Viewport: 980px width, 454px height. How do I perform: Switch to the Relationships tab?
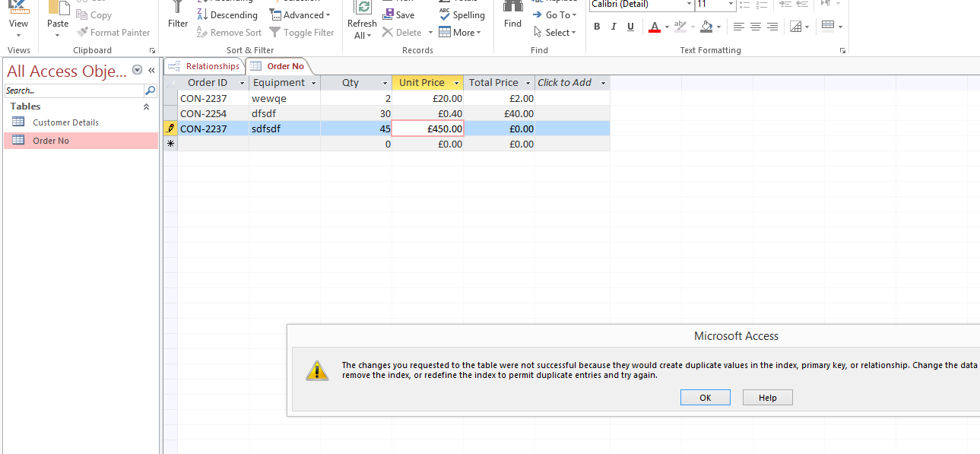pyautogui.click(x=204, y=66)
